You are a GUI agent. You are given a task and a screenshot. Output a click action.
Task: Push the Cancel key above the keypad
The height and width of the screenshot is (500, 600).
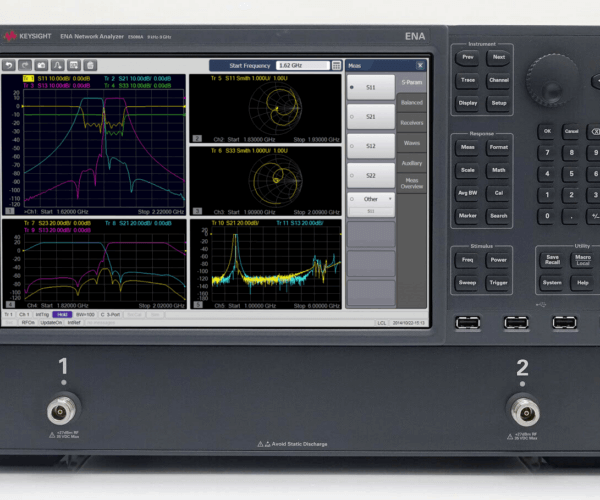(572, 132)
